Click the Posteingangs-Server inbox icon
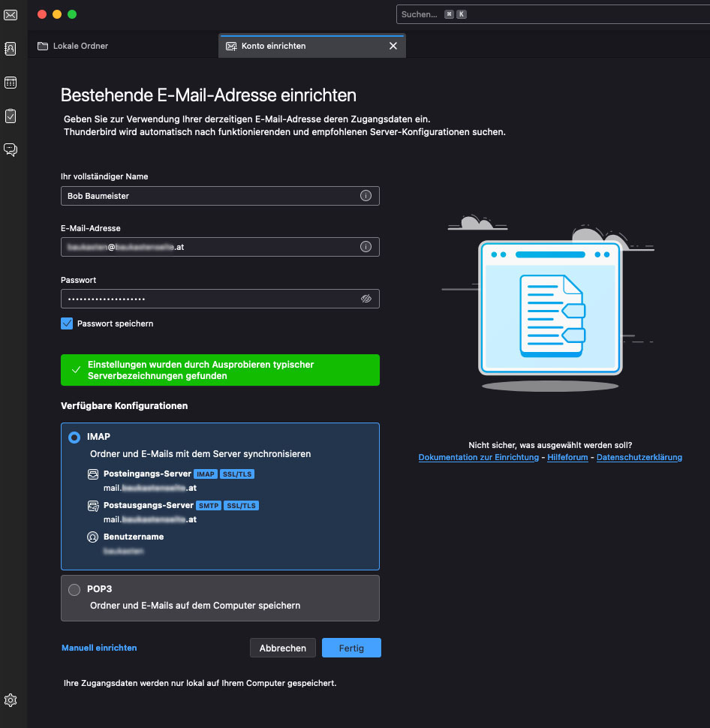The width and height of the screenshot is (710, 728). click(x=93, y=474)
